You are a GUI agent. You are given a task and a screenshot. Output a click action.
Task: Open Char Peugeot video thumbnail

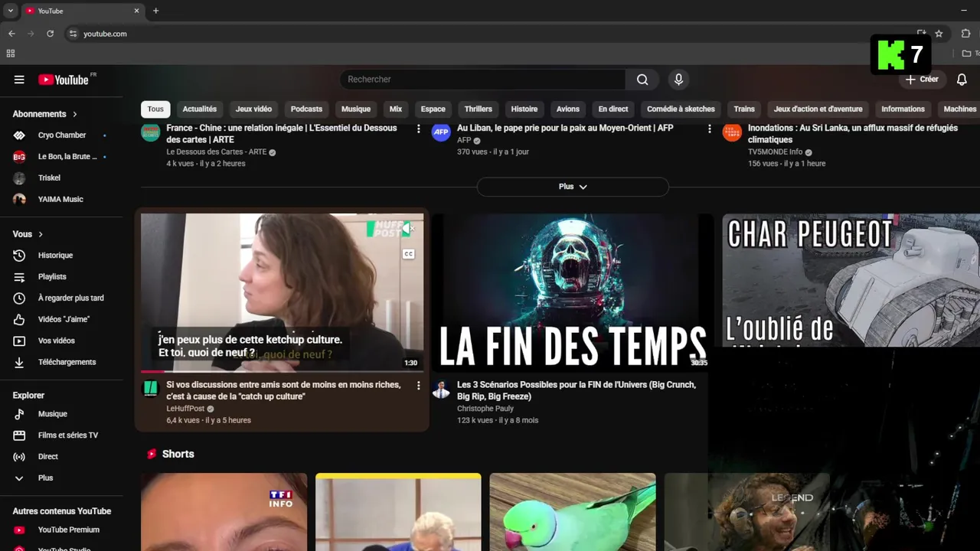pyautogui.click(x=851, y=280)
